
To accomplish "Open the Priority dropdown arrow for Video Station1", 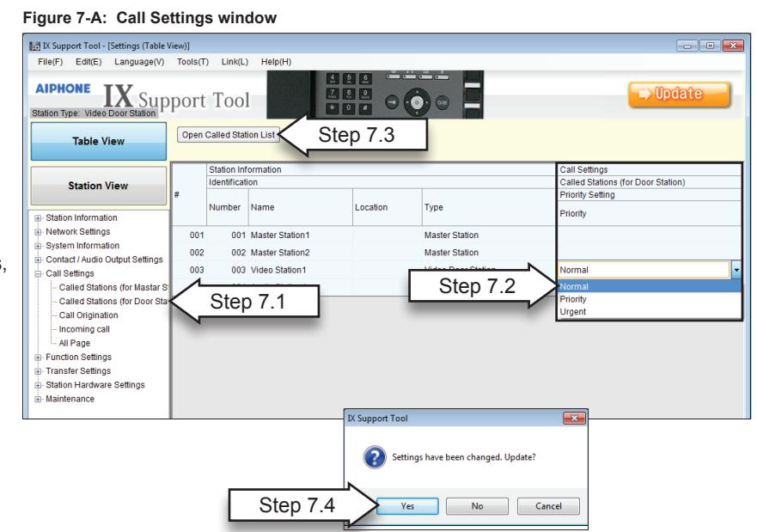I will (x=736, y=270).
